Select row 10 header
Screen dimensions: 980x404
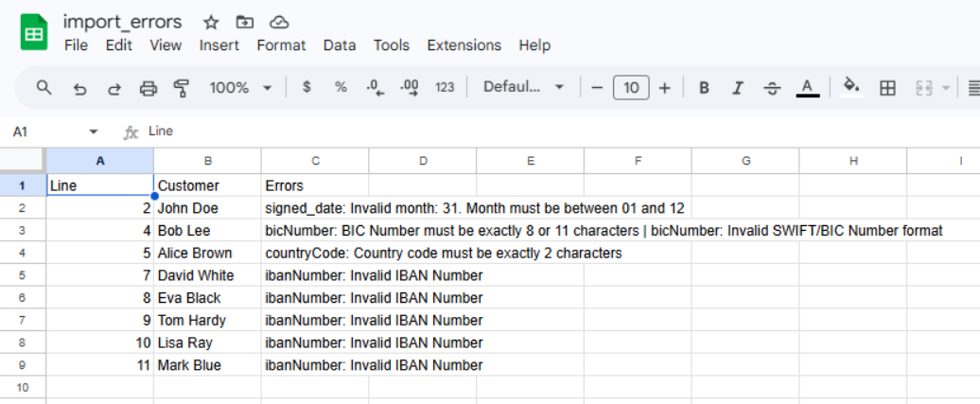pyautogui.click(x=23, y=388)
